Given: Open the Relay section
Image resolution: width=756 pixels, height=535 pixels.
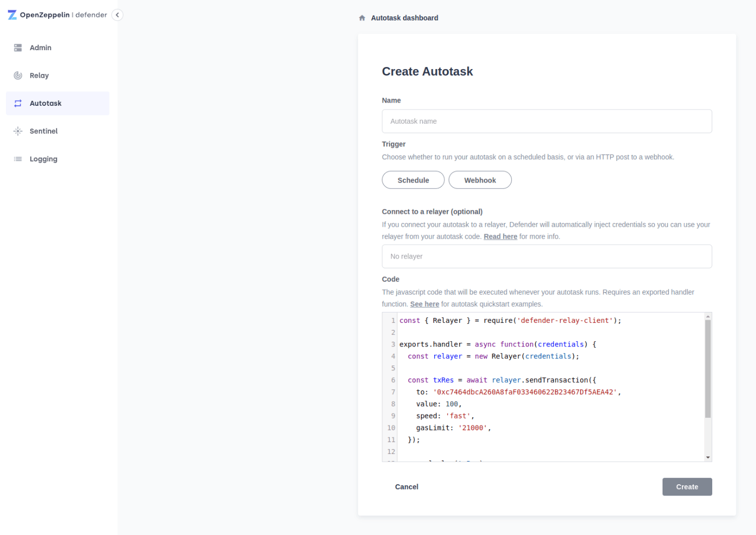Looking at the screenshot, I should click(x=57, y=76).
